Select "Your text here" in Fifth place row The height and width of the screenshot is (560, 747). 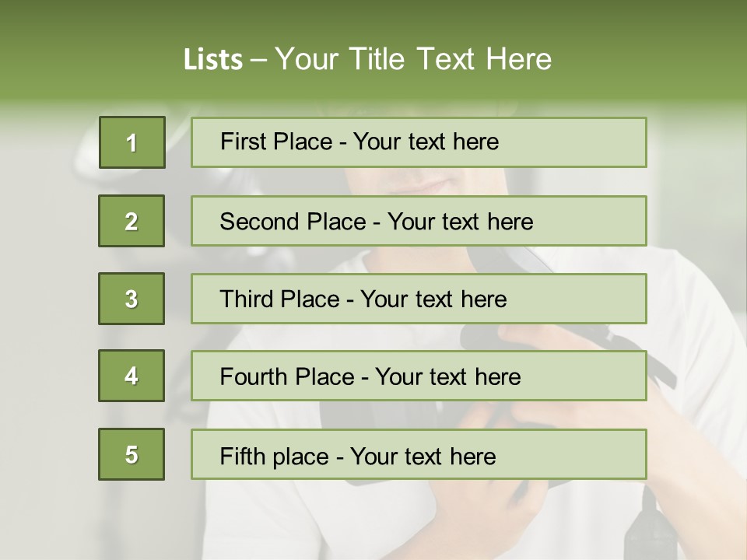coord(423,456)
